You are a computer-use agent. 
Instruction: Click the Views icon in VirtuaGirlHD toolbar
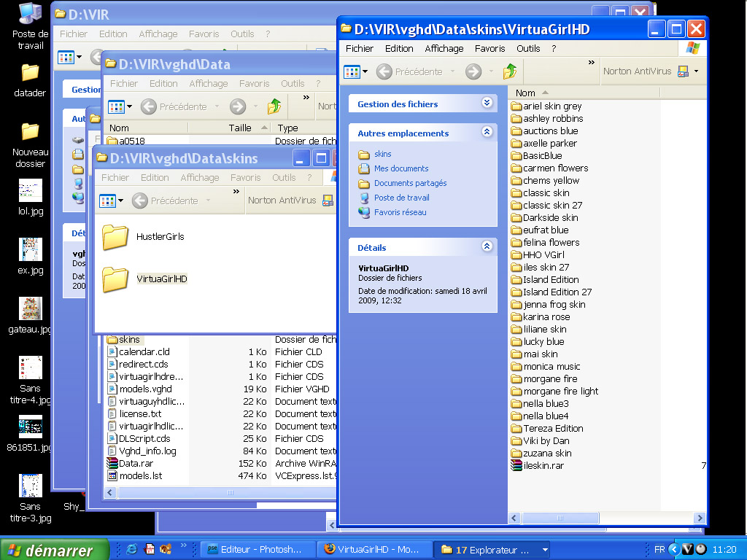pyautogui.click(x=352, y=71)
